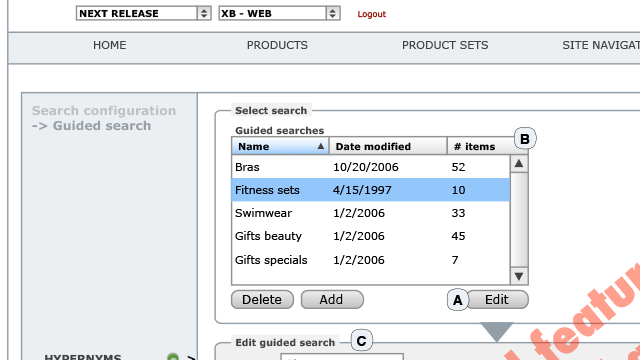Edit the selected guided search
The width and height of the screenshot is (640, 360).
coord(497,300)
